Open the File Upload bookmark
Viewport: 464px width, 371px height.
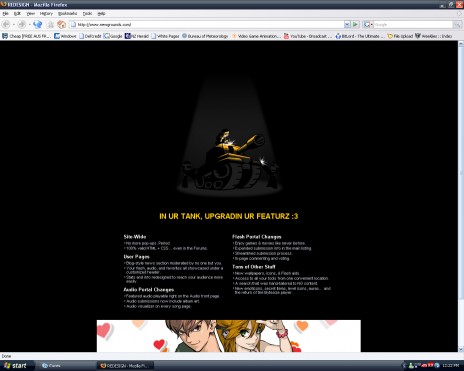(400, 36)
